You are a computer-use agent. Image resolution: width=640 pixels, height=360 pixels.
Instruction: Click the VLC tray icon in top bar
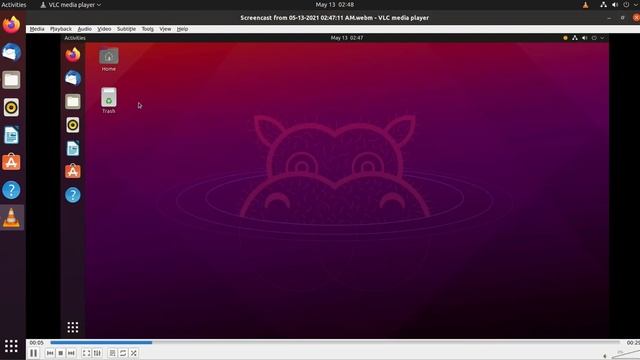(x=585, y=5)
